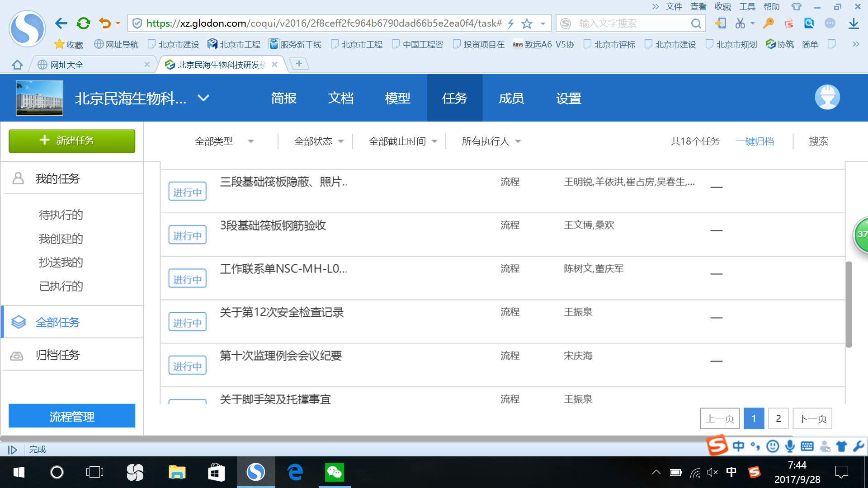The width and height of the screenshot is (868, 488).
Task: Click the wrench settings icon on input bar
Action: point(858,446)
